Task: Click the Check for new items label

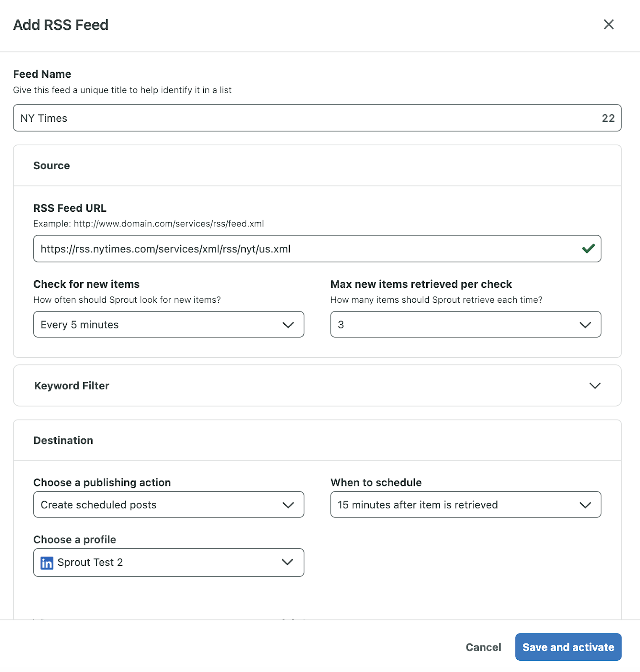Action: [x=87, y=284]
